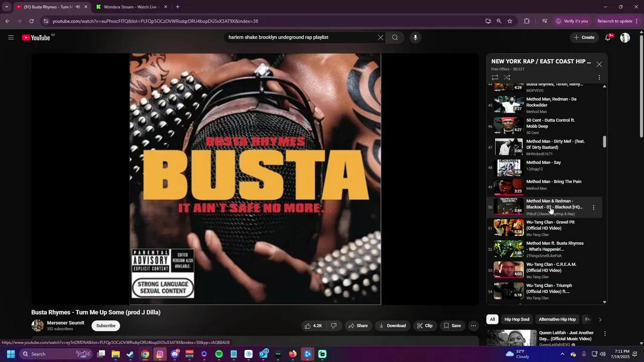Dislike the video with the thumbs down
644x362 pixels.
(334, 326)
